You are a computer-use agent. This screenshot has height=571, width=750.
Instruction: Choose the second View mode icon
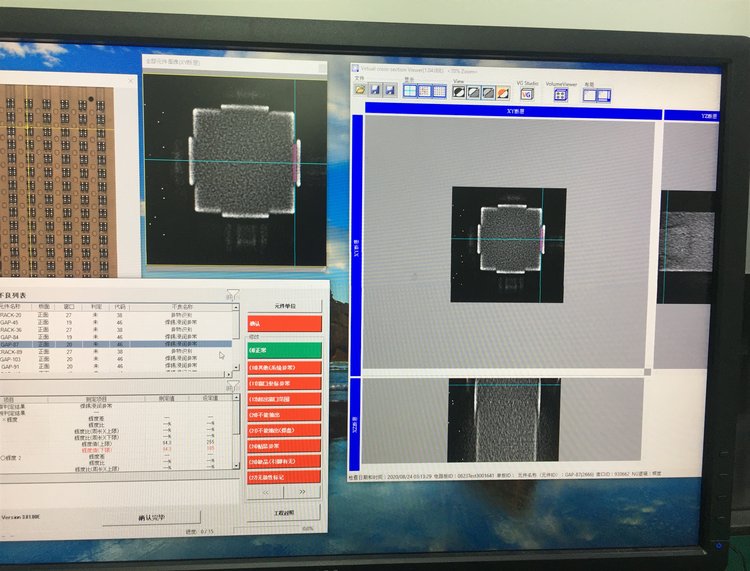coord(474,92)
